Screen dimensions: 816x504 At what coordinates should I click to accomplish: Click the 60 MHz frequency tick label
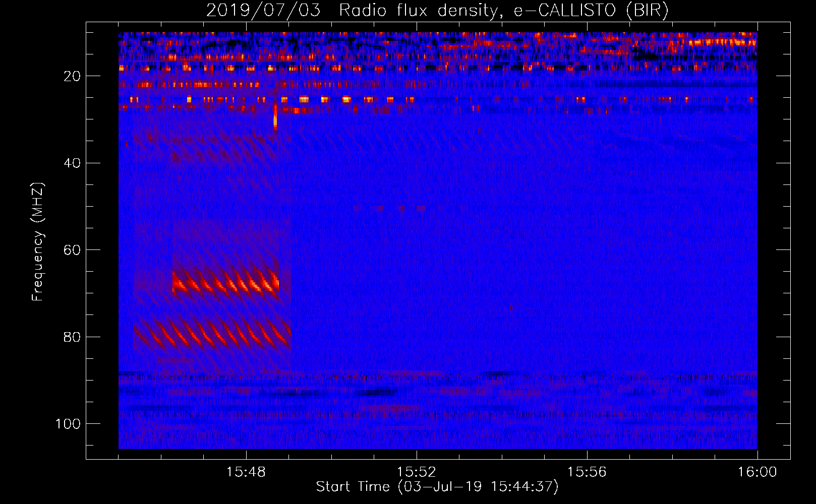pos(72,250)
